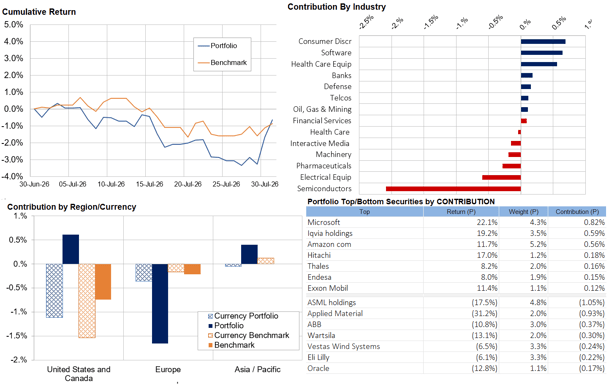Click the Financial Services label
The image size is (609, 384).
point(322,121)
